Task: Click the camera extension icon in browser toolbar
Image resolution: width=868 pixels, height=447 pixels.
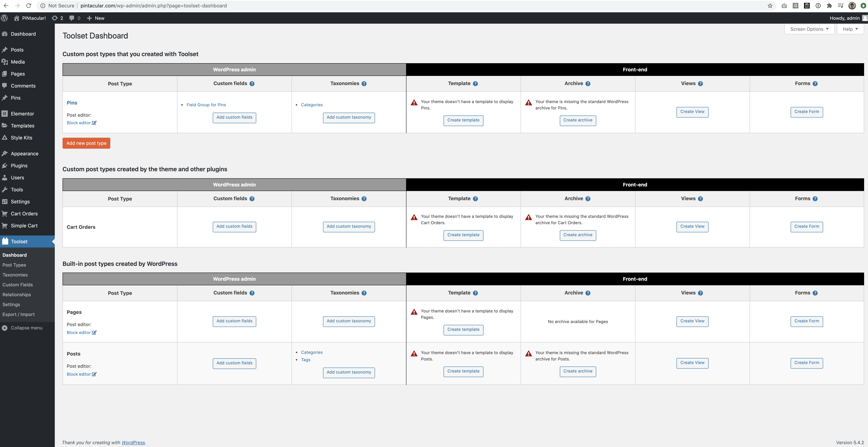Action: pos(784,6)
